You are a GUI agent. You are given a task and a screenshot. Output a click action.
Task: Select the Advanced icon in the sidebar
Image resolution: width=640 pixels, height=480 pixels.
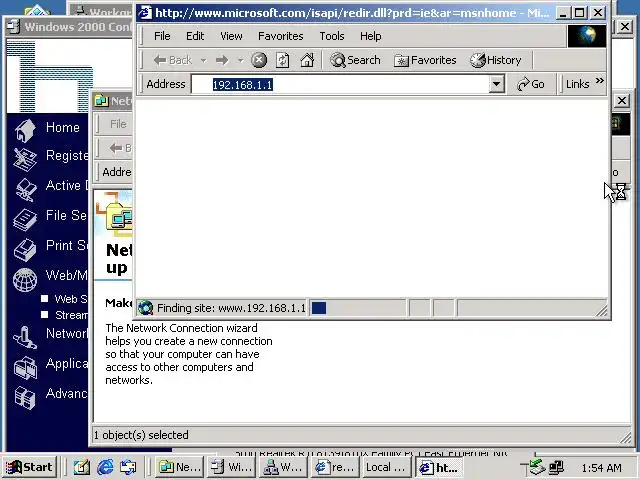coord(25,398)
